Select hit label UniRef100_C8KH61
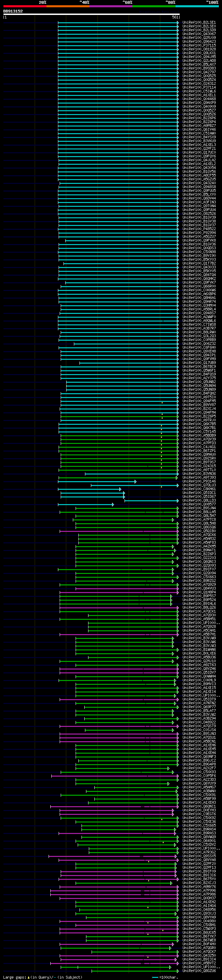 (199, 489)
